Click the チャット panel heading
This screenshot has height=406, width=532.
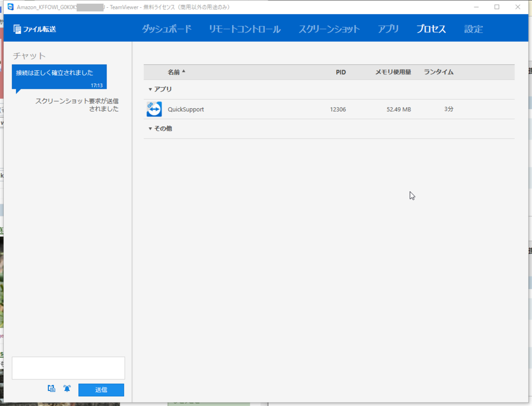click(x=29, y=56)
